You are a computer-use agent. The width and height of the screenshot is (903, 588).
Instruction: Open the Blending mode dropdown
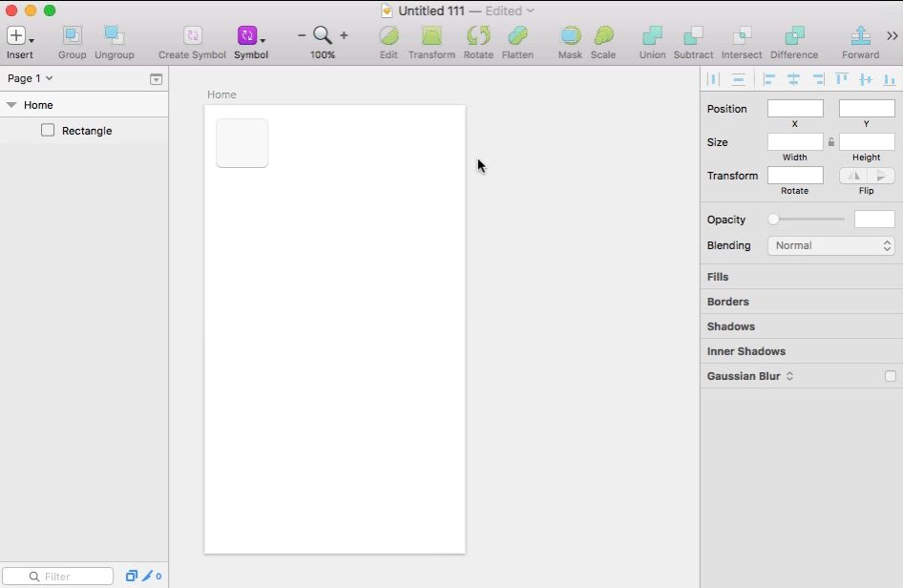831,246
